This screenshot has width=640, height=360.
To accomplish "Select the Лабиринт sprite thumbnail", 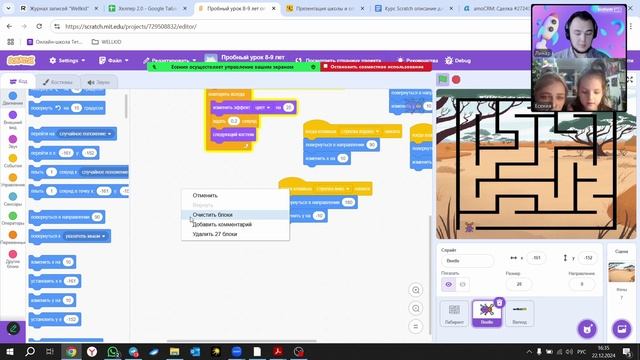I will [x=454, y=313].
